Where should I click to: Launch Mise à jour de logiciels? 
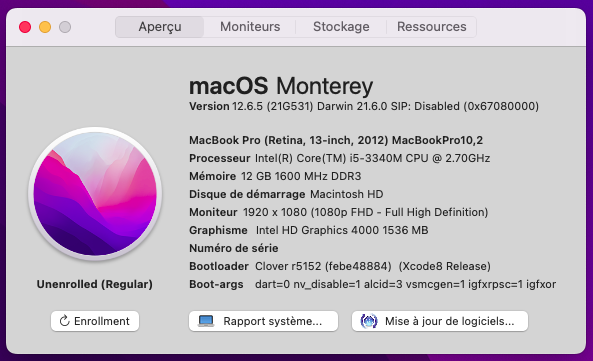tap(440, 321)
